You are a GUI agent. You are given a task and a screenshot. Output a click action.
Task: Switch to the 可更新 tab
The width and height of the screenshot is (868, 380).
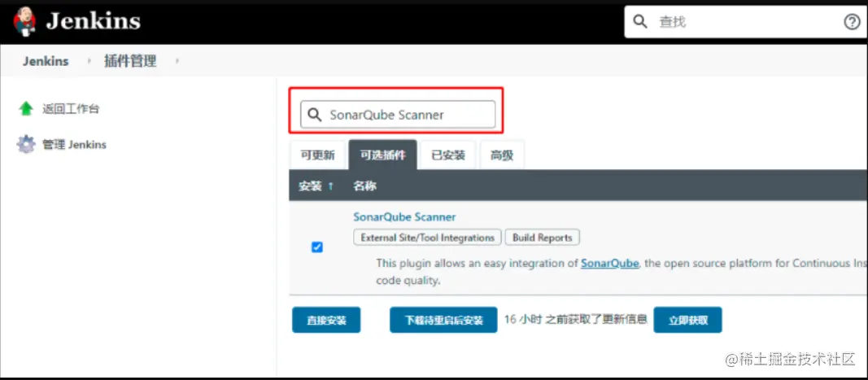pos(317,155)
